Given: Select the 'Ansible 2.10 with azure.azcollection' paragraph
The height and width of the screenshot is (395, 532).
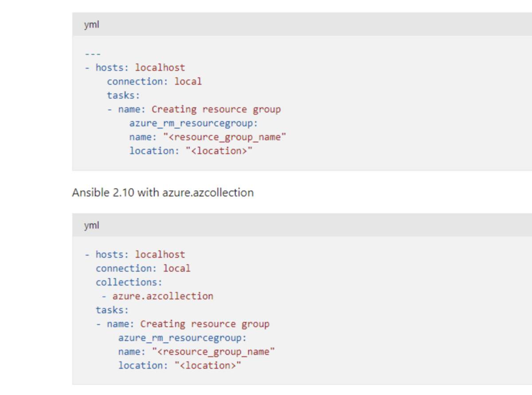Looking at the screenshot, I should pyautogui.click(x=163, y=193).
